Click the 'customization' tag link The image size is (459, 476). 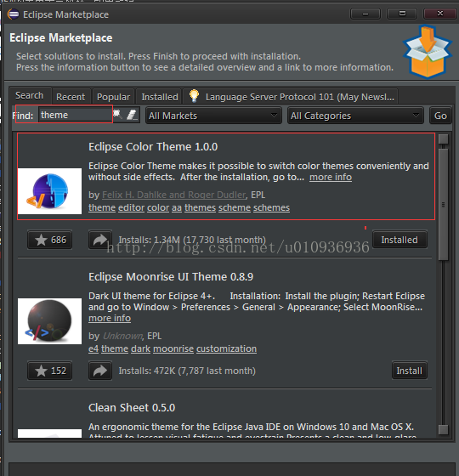coord(226,348)
